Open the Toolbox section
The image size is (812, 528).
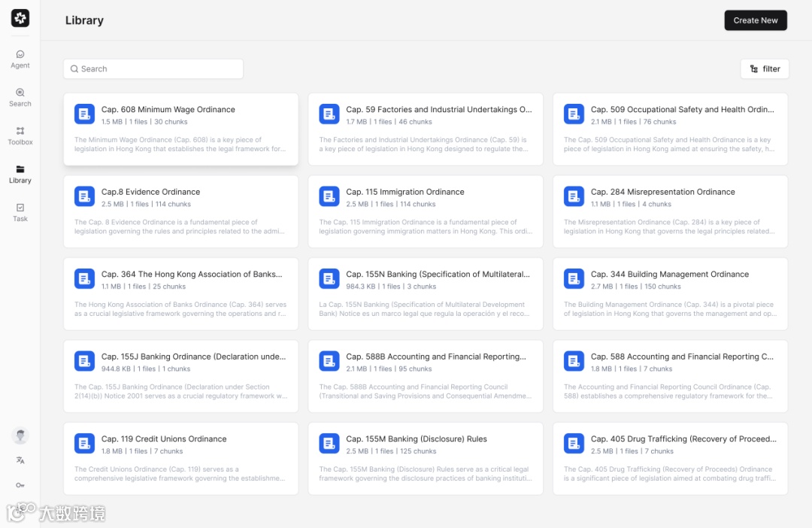[x=20, y=135]
